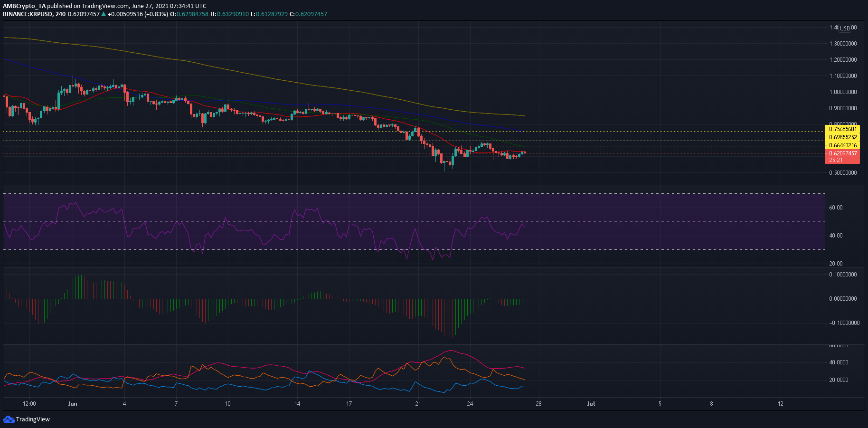Image resolution: width=868 pixels, height=428 pixels.
Task: Click the 1.10000000 price axis label
Action: tap(843, 76)
